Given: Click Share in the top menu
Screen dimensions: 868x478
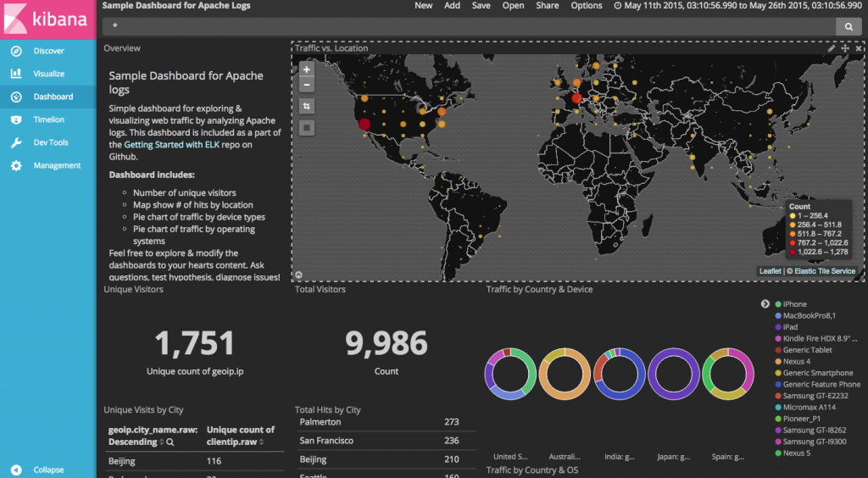Looking at the screenshot, I should 547,6.
